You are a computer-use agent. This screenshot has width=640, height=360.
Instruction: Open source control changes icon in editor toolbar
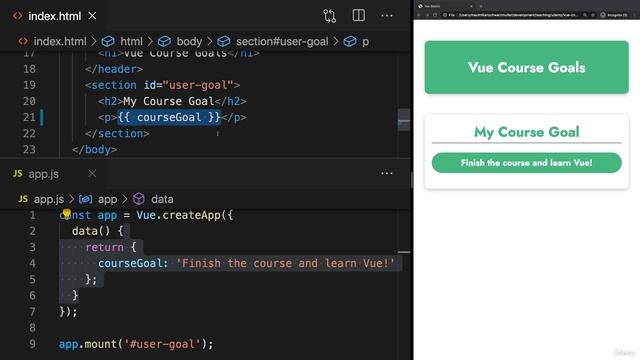click(329, 16)
